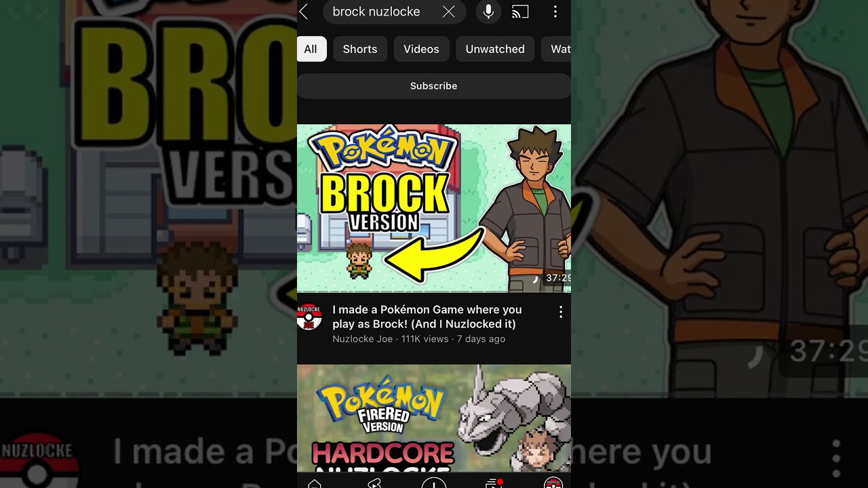Open the top-right three-dot menu
Screen dimensions: 868x488
(x=555, y=12)
